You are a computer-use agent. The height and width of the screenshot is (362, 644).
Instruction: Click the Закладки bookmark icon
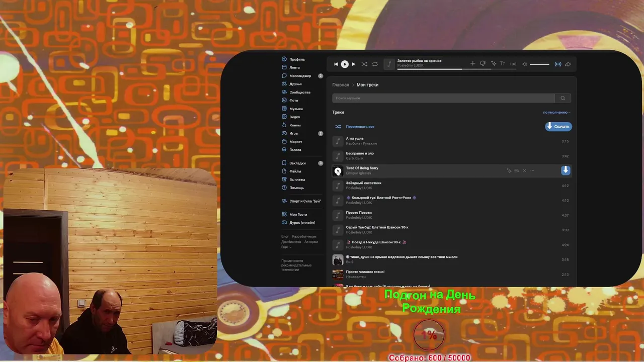tap(284, 163)
